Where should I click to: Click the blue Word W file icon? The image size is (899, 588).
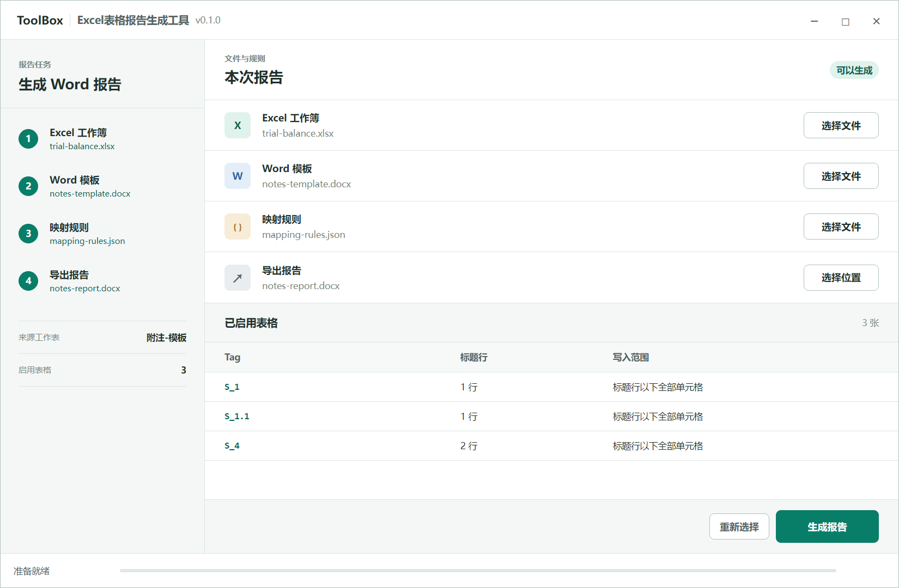(238, 176)
